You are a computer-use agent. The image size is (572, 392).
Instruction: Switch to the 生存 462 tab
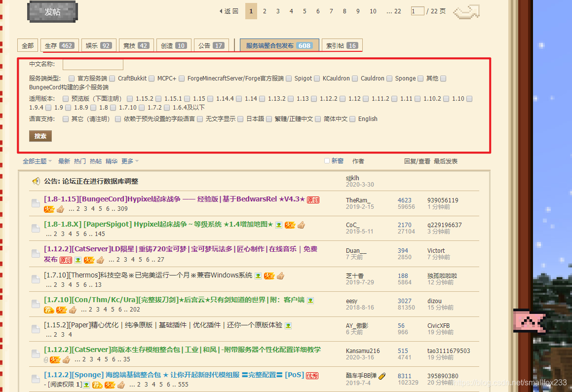point(59,45)
